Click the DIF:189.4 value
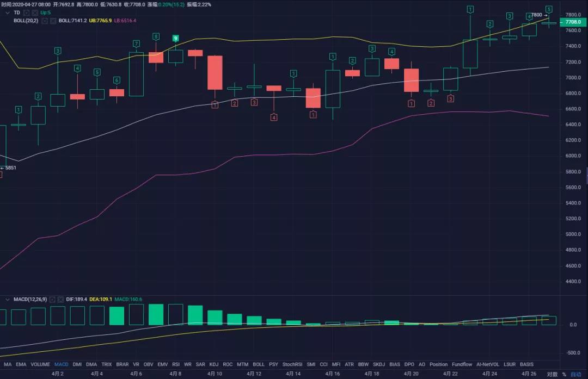 (77, 299)
